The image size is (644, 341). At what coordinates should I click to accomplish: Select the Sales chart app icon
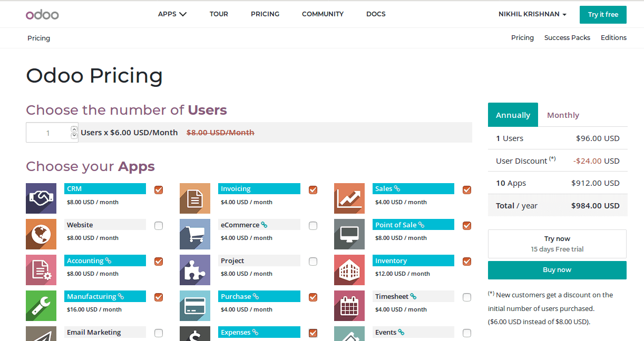(349, 198)
